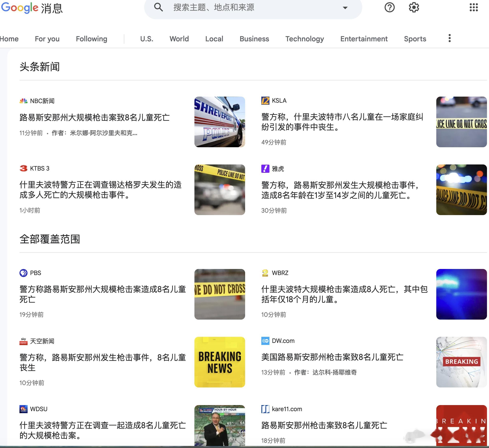The image size is (489, 448).
Task: Open Google News settings via gear icon
Action: (414, 8)
